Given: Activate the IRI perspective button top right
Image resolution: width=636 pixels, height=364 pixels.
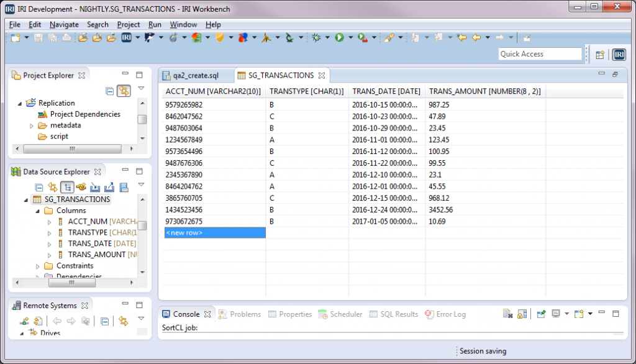Looking at the screenshot, I should (619, 54).
